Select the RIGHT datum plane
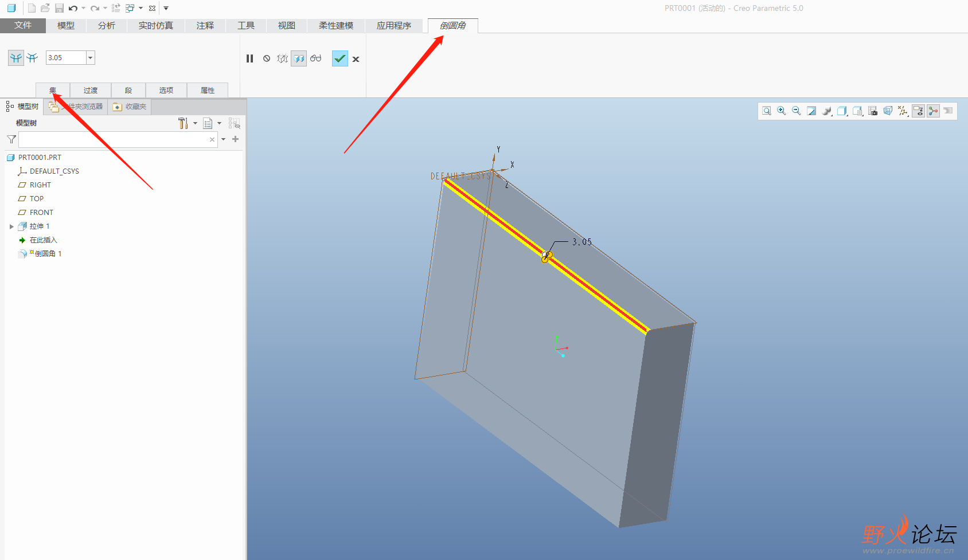Image resolution: width=968 pixels, height=560 pixels. 40,185
